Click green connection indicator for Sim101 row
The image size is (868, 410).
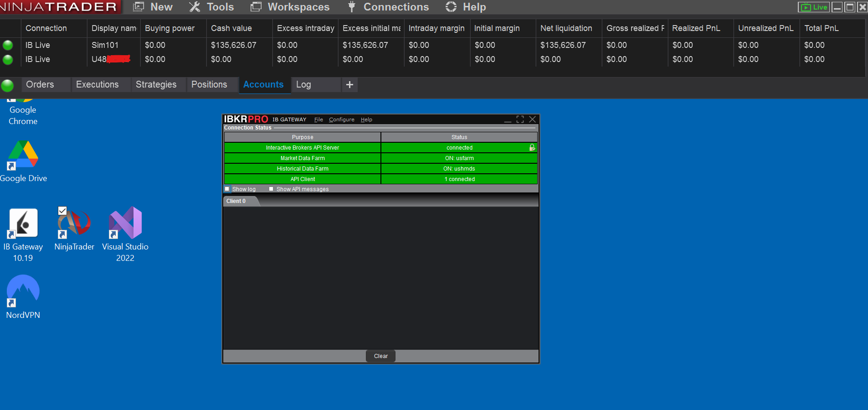[8, 45]
